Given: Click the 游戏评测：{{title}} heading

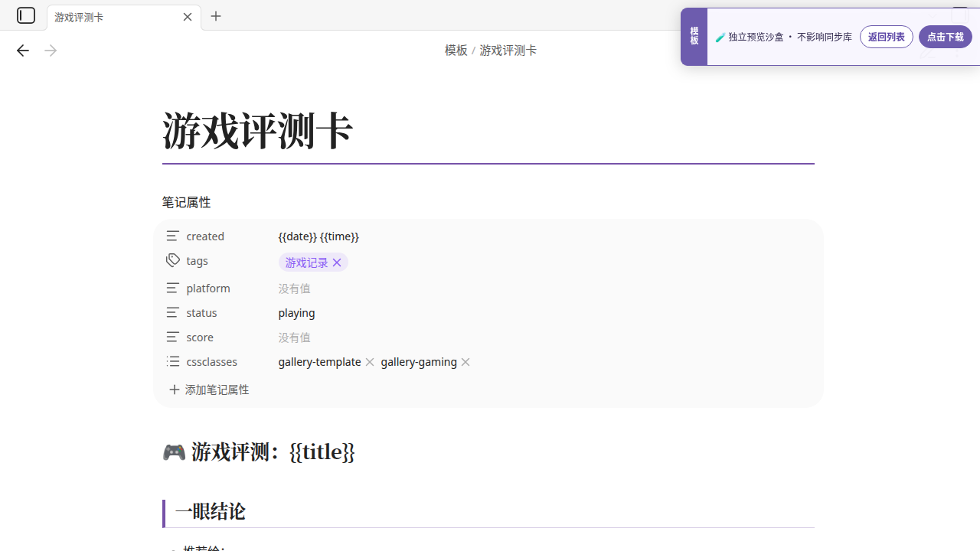Looking at the screenshot, I should [259, 452].
